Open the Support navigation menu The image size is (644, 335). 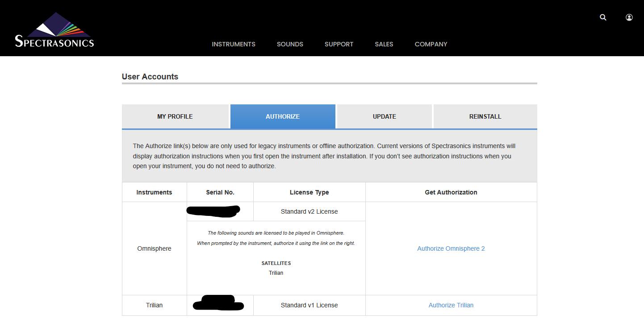click(x=339, y=44)
